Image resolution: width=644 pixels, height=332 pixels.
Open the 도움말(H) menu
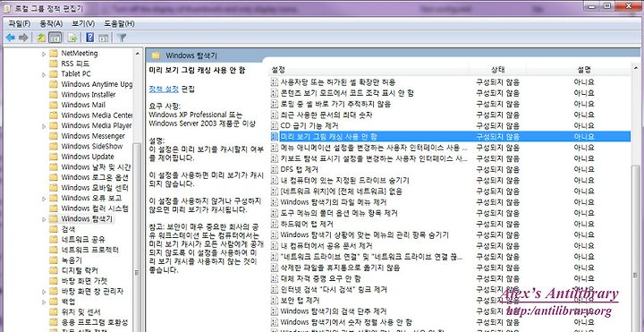pos(119,23)
